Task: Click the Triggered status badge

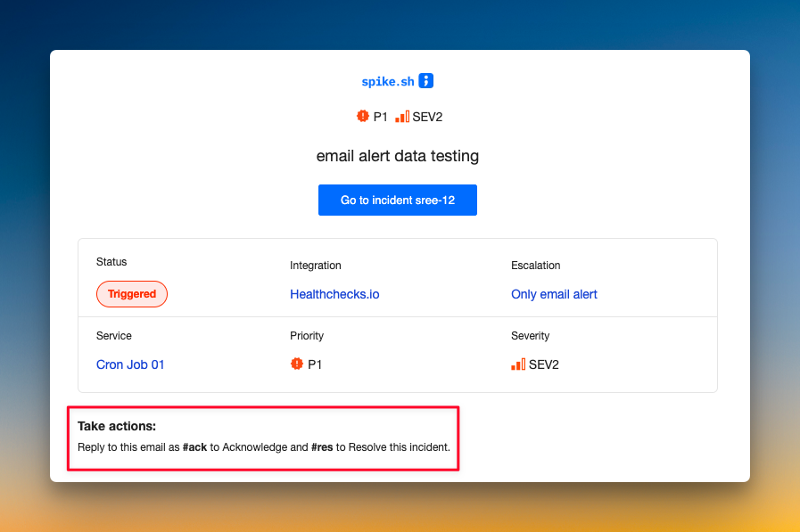Action: tap(132, 294)
